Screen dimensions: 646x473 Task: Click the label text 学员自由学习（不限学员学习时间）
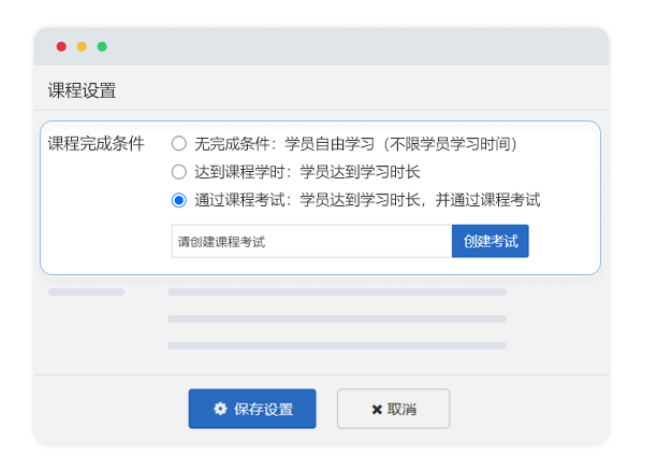[401, 143]
